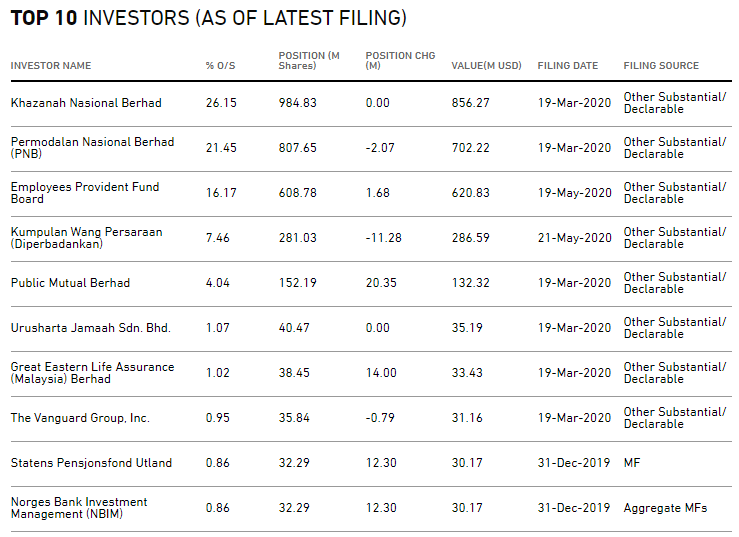Select Khazanah Nasional Berhad investor
739x537 pixels.
tap(86, 103)
